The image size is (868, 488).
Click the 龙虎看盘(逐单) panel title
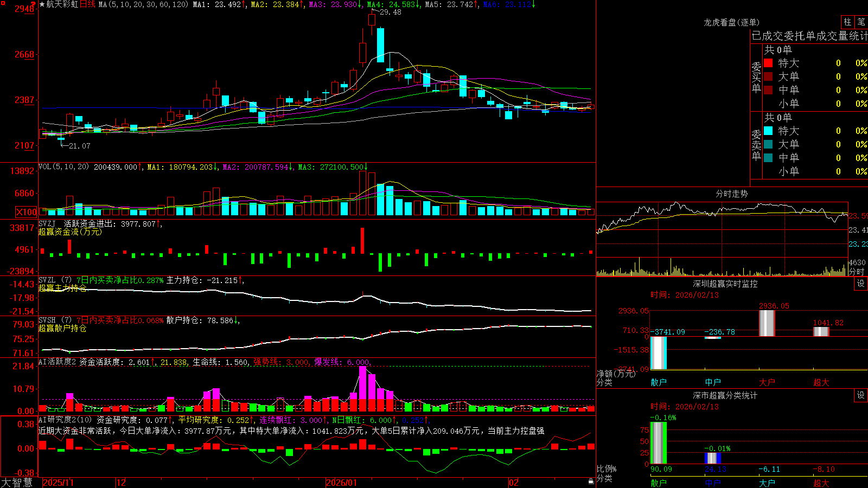pos(731,22)
